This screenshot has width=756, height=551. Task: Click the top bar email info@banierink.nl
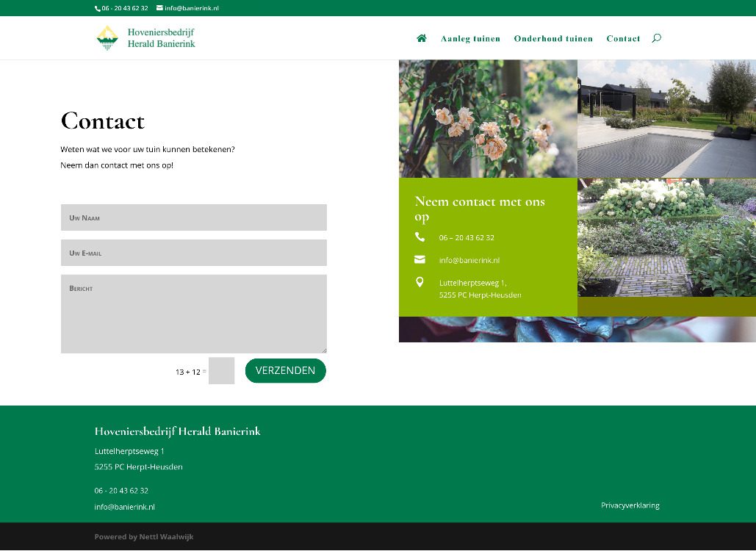click(x=192, y=8)
